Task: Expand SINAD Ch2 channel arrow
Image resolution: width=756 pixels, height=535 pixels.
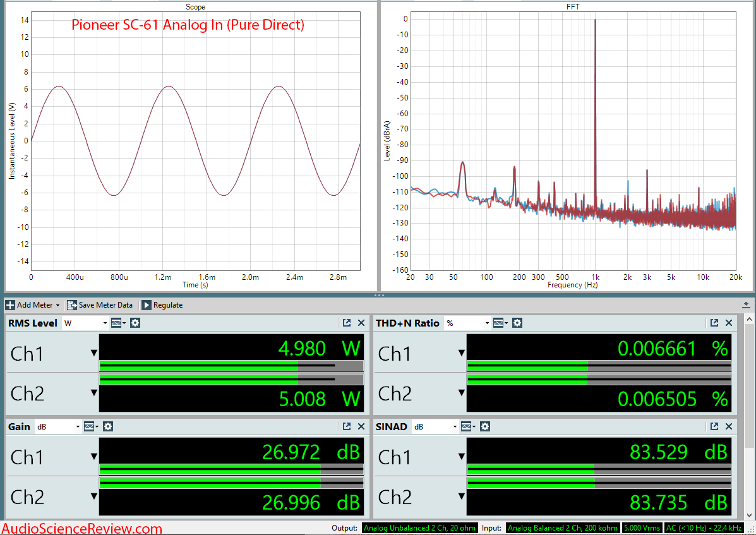Action: point(462,496)
